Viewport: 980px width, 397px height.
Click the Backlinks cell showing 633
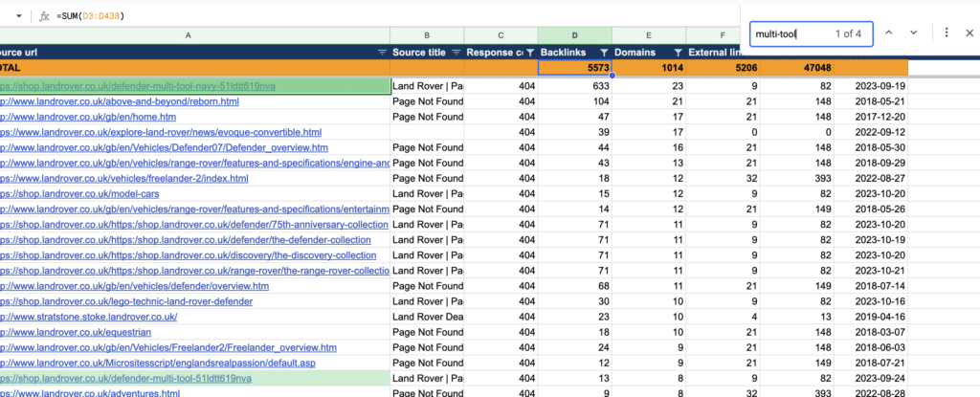574,86
